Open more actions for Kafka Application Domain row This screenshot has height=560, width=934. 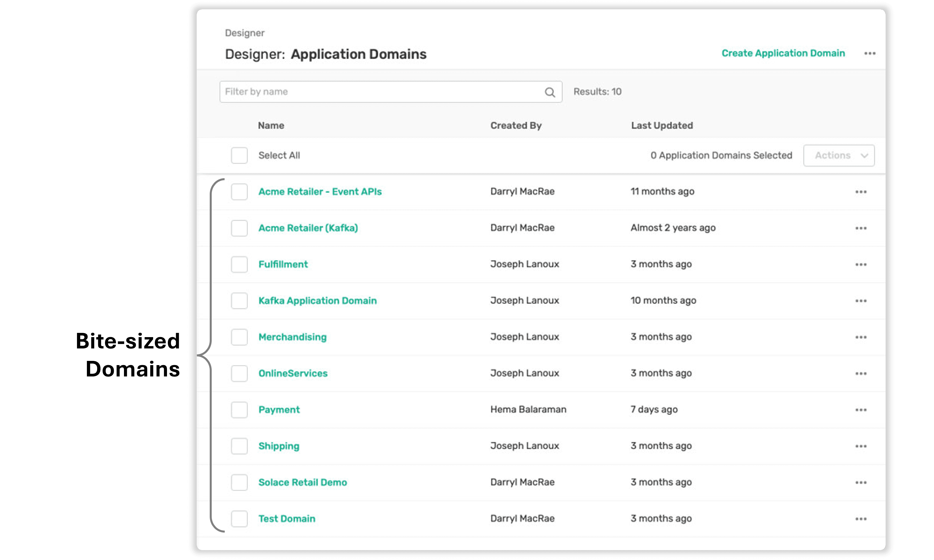point(861,301)
